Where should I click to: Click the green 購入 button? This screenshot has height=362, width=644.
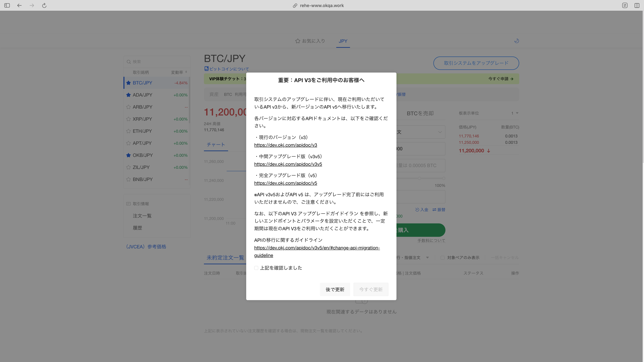coord(421,230)
